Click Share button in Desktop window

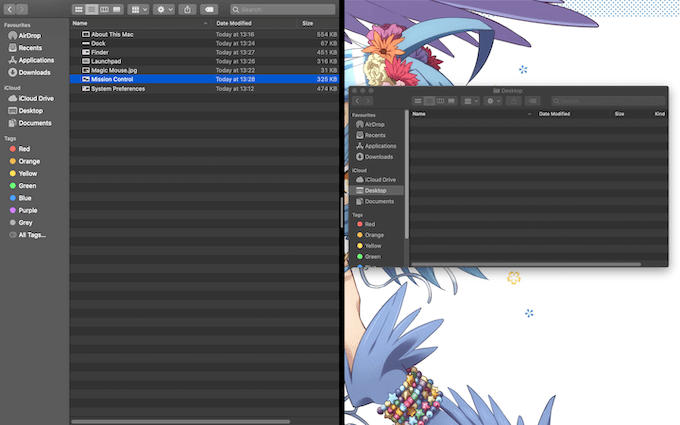(x=513, y=101)
